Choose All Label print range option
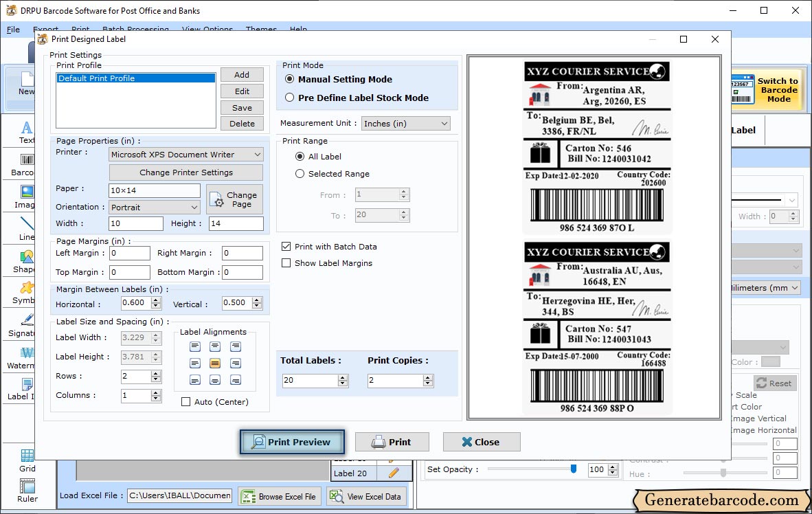Screen dimensions: 812x514 [300, 157]
